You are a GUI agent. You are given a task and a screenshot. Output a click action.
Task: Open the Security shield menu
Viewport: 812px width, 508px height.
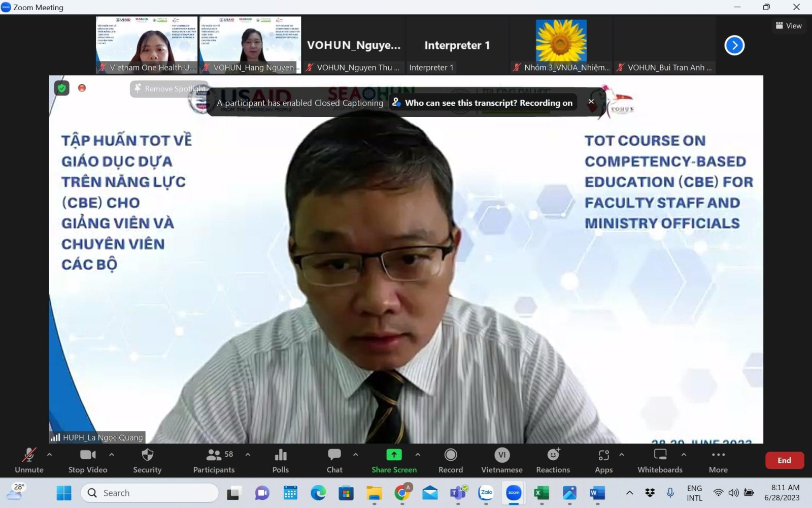click(x=147, y=460)
